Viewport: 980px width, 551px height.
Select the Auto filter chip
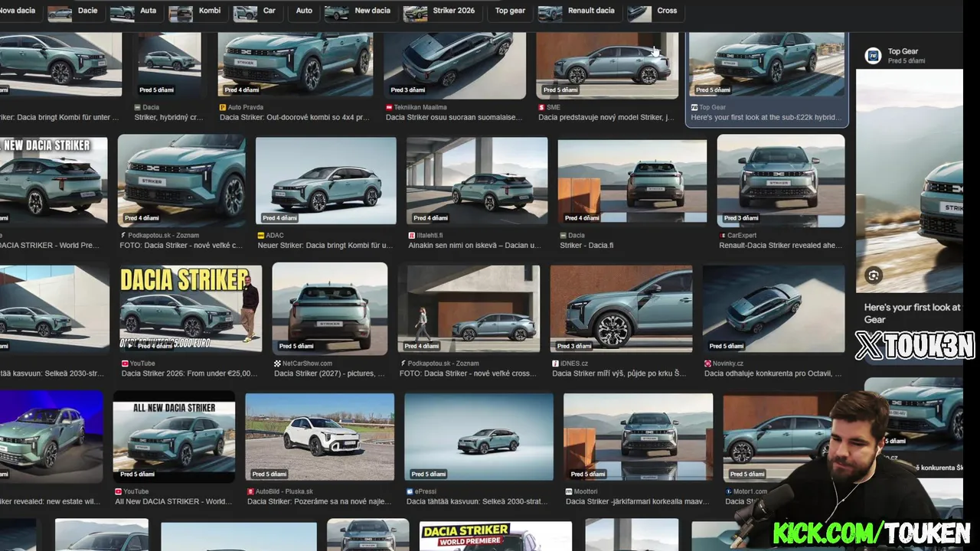(304, 11)
